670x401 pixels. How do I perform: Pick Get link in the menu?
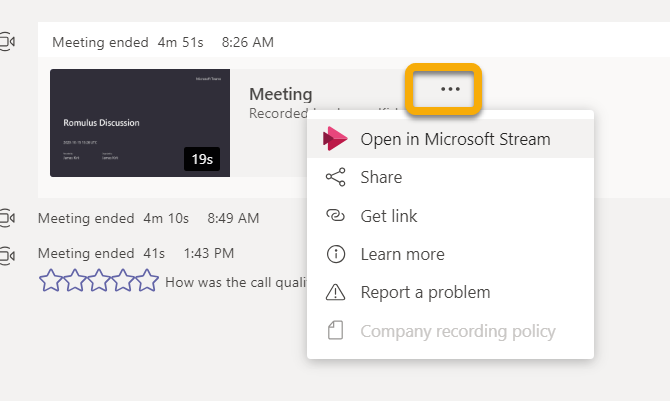point(450,215)
